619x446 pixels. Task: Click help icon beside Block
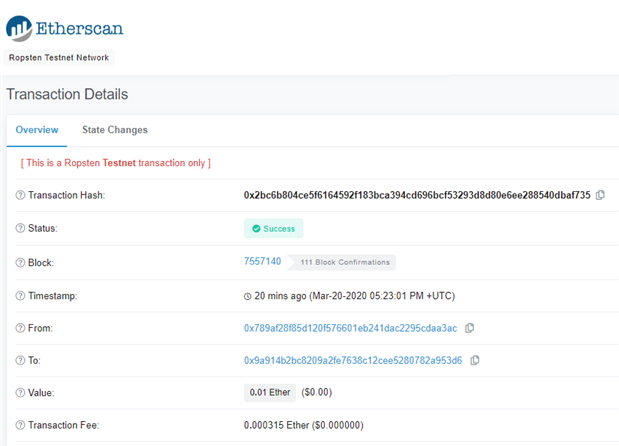(20, 262)
